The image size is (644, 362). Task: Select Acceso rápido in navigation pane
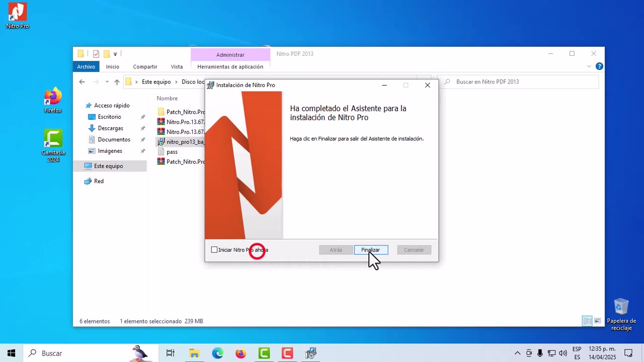112,106
